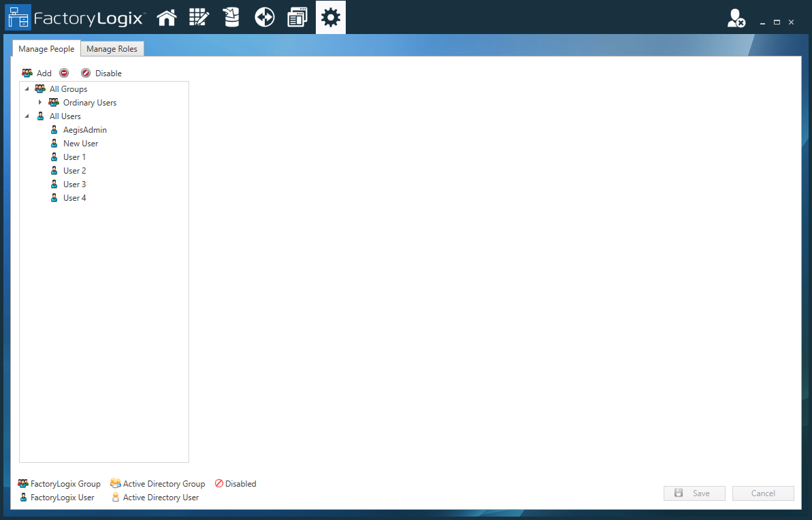Open the Manage People tab
Screen dimensions: 812x520
(x=46, y=48)
